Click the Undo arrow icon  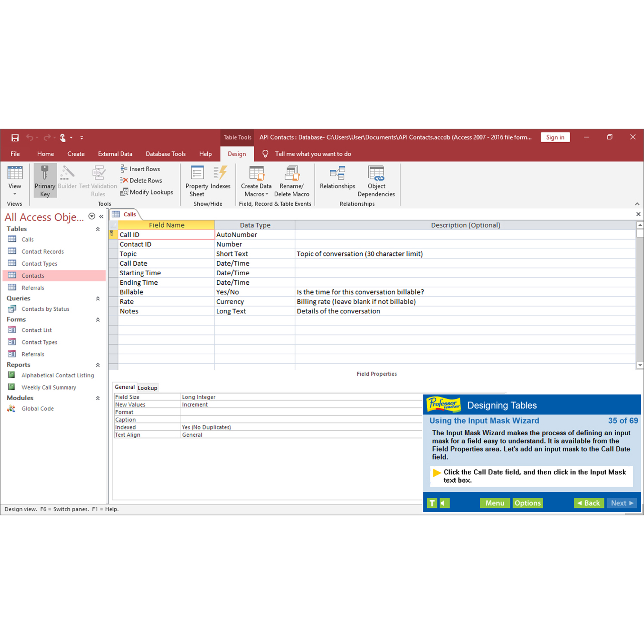coord(30,137)
